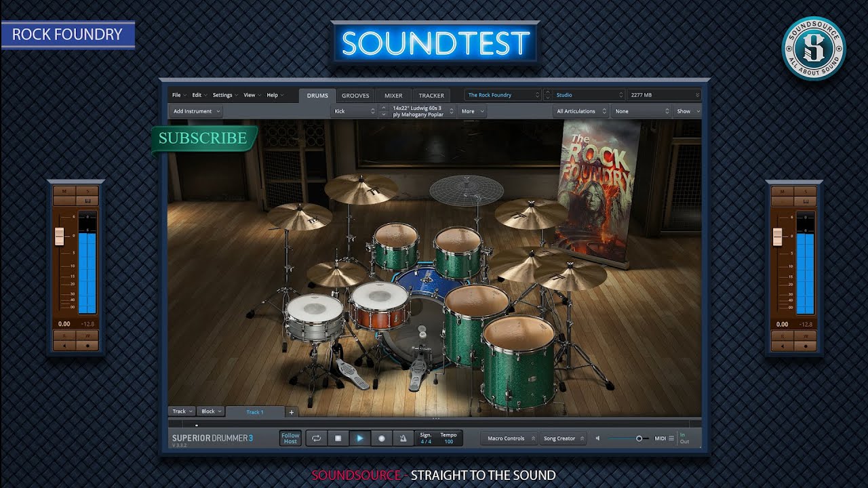Click the hi-hat pedal on floor
868x488 pixels.
click(353, 373)
